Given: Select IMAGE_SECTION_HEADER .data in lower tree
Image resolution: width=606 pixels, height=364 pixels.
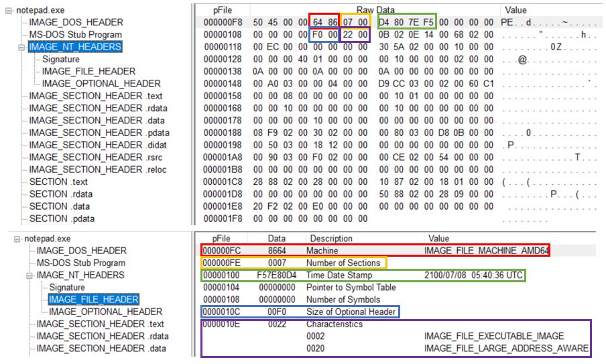Looking at the screenshot, I should pos(101,349).
